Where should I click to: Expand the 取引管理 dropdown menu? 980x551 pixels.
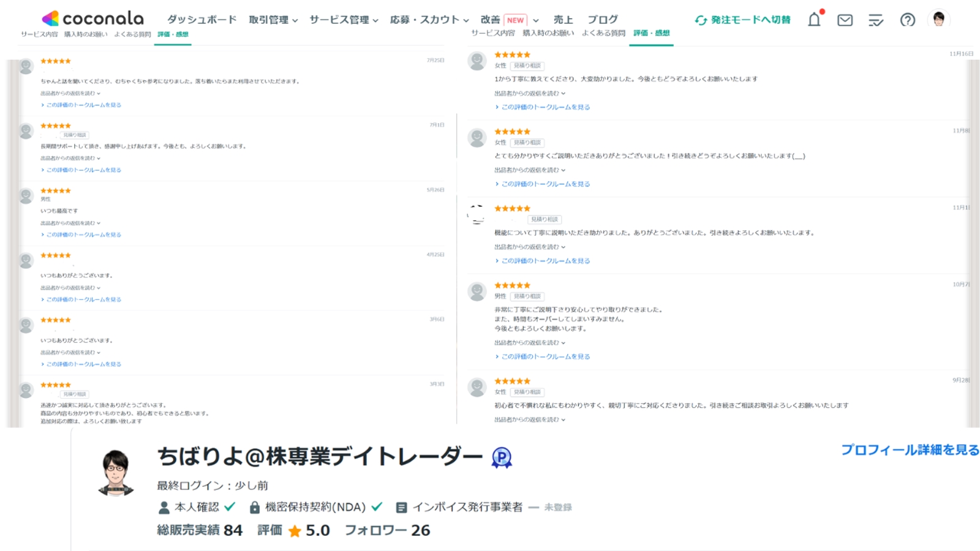(x=273, y=20)
